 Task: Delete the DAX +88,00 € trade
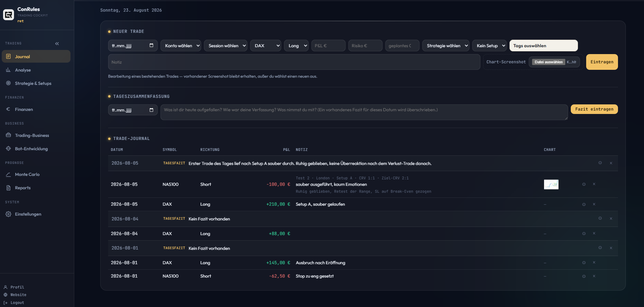click(x=594, y=233)
